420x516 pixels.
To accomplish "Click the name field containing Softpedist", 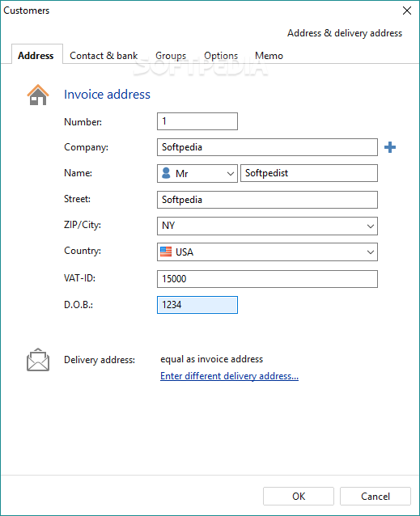I will pyautogui.click(x=309, y=173).
